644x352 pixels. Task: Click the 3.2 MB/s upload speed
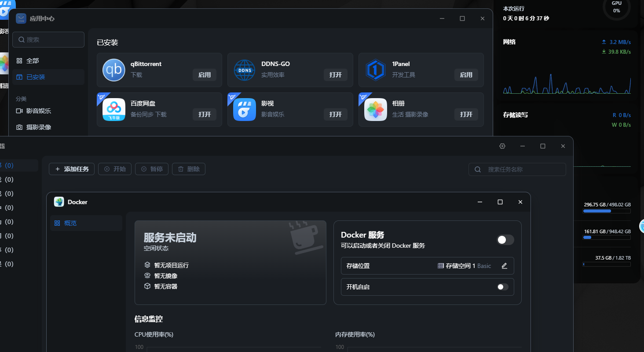620,42
